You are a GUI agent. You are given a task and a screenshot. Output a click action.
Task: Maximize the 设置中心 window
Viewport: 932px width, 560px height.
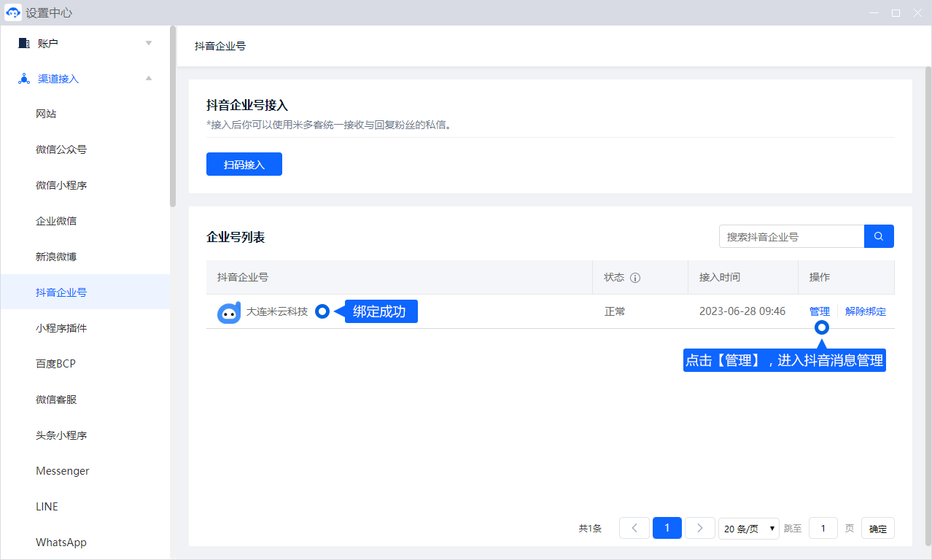click(x=896, y=12)
